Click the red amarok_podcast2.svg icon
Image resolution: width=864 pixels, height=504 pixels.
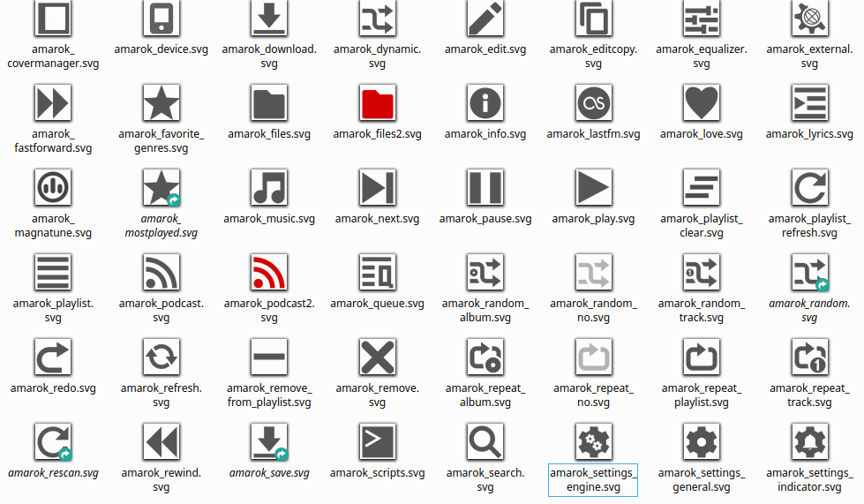click(269, 273)
